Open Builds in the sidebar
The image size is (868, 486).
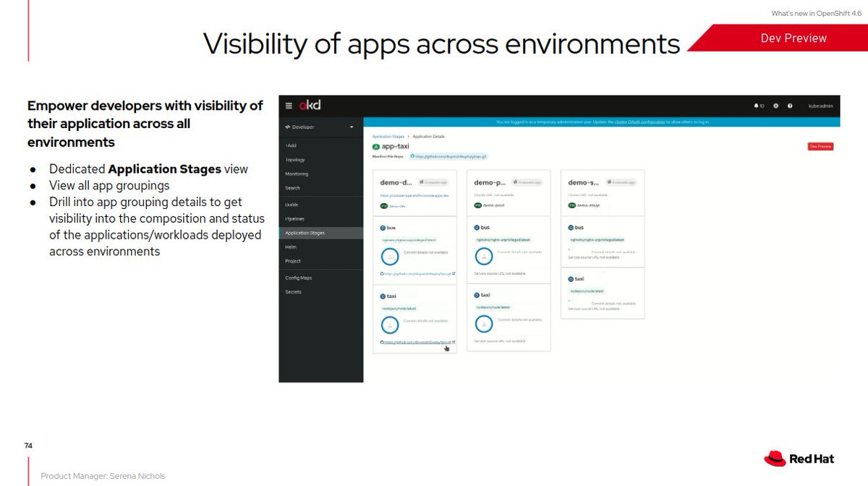(292, 205)
